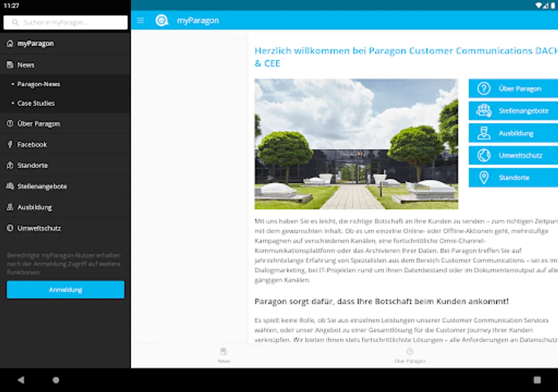This screenshot has height=392, width=558.
Task: Click map pin icon on blue Standorte button
Action: click(484, 178)
